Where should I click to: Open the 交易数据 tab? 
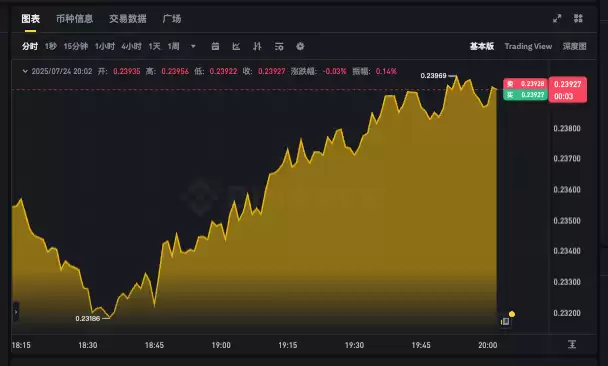(128, 19)
